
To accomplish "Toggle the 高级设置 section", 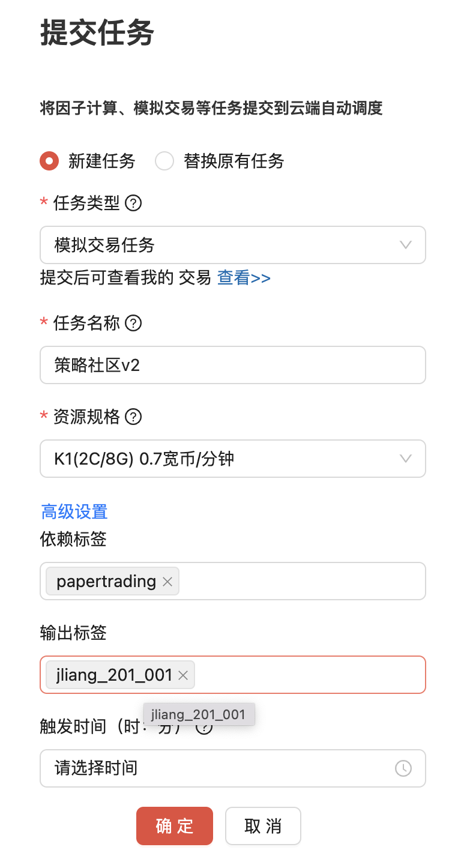I will [74, 511].
